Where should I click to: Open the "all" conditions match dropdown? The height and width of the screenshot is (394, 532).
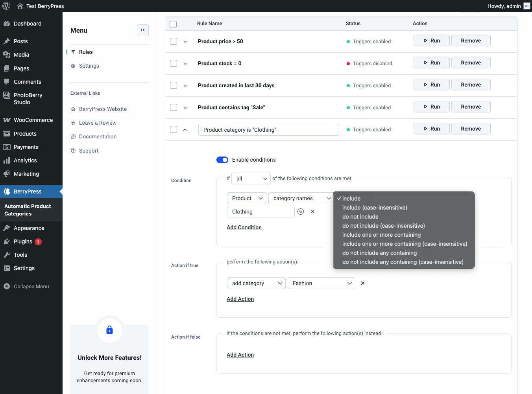pyautogui.click(x=251, y=179)
